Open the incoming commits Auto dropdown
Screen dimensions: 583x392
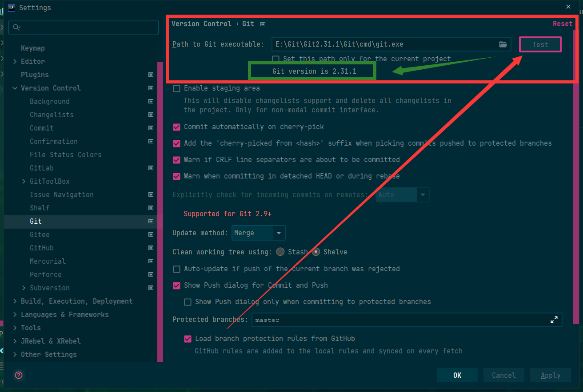(403, 194)
